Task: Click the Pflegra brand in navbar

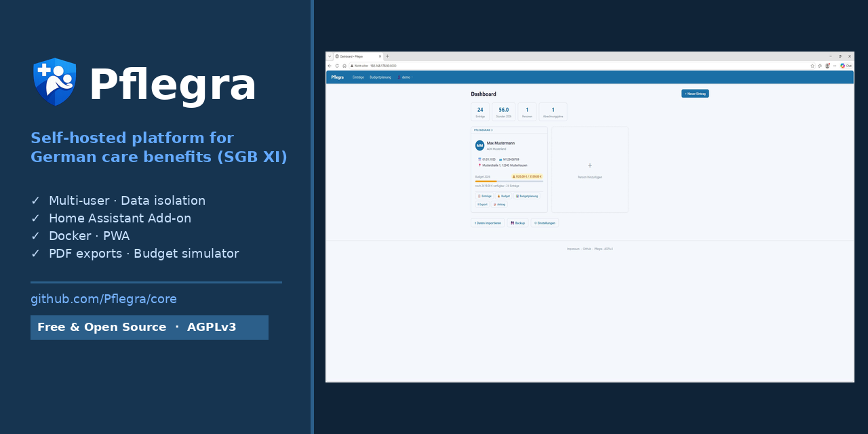Action: click(x=338, y=77)
